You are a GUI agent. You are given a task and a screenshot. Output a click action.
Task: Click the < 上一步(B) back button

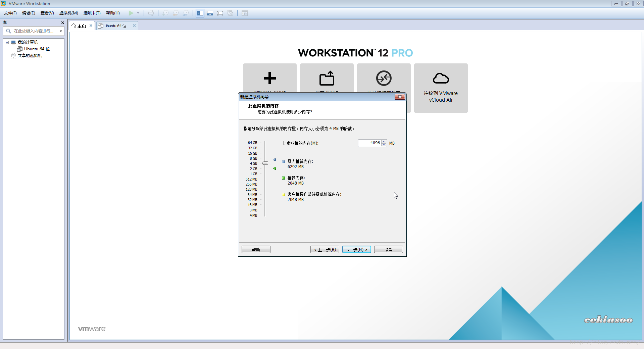325,250
